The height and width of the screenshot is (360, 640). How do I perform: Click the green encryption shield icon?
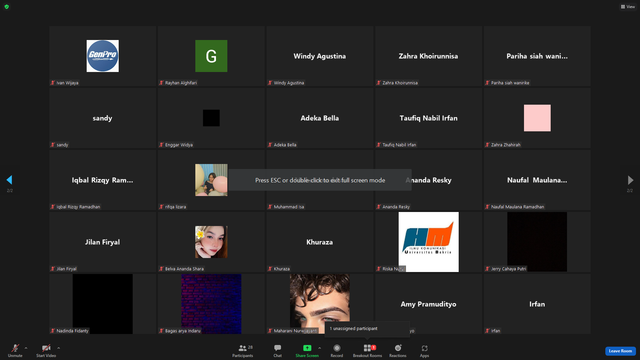7,7
